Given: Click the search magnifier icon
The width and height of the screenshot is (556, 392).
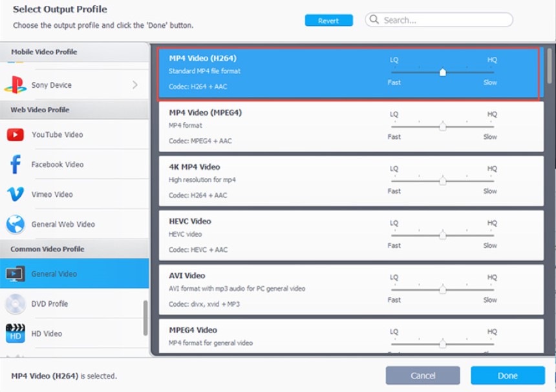Looking at the screenshot, I should [x=374, y=19].
